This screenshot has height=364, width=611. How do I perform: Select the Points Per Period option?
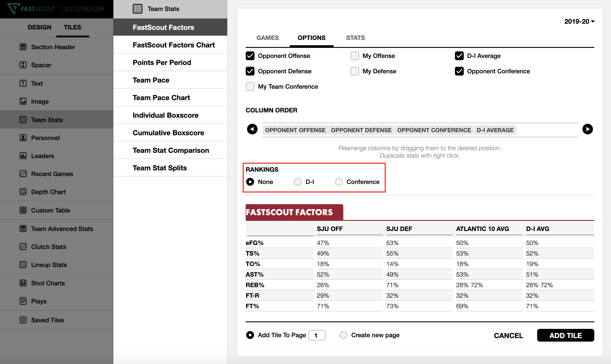tap(170, 63)
